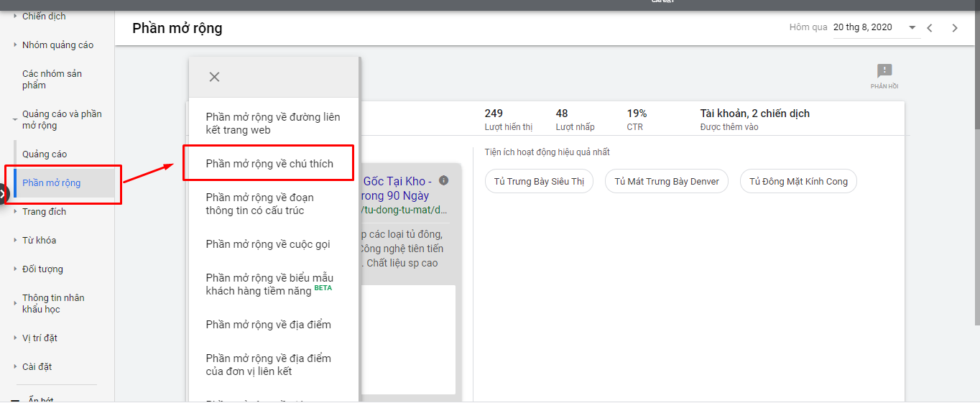Screen dimensions: 980x403
Task: Go to next date with right arrow
Action: point(955,28)
